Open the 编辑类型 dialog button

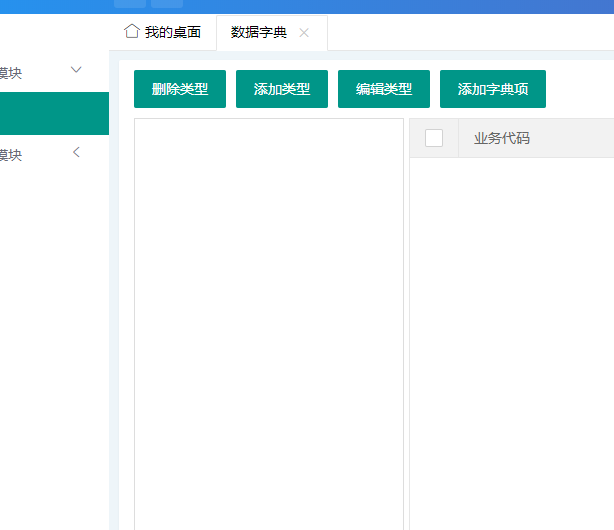383,89
